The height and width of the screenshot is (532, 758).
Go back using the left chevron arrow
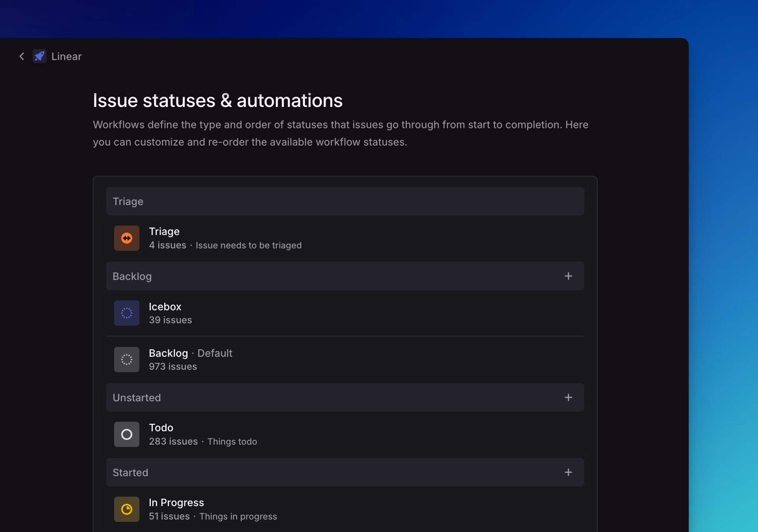pos(22,56)
